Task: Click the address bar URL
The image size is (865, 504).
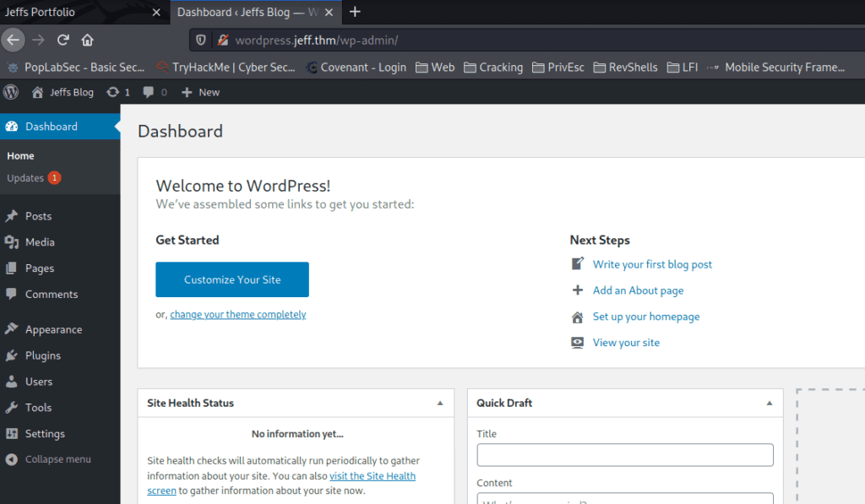Action: point(316,41)
